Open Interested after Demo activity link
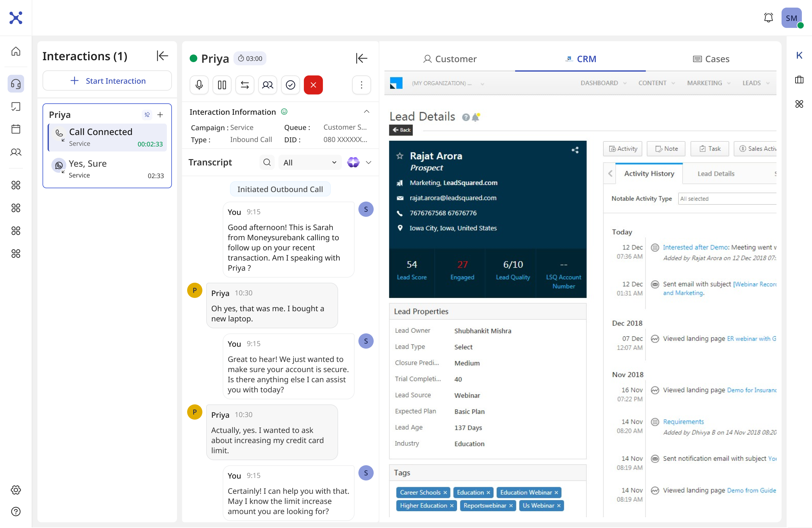Screen dimensions: 812x528 pos(696,247)
